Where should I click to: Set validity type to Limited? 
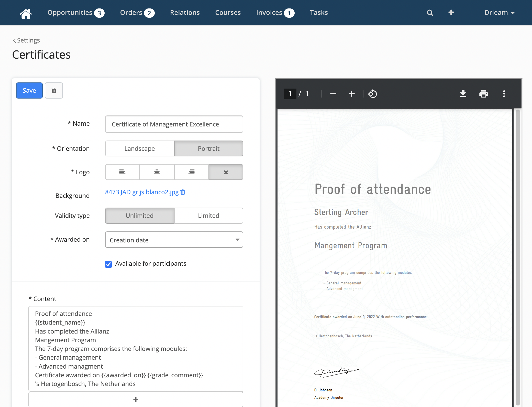click(x=208, y=216)
